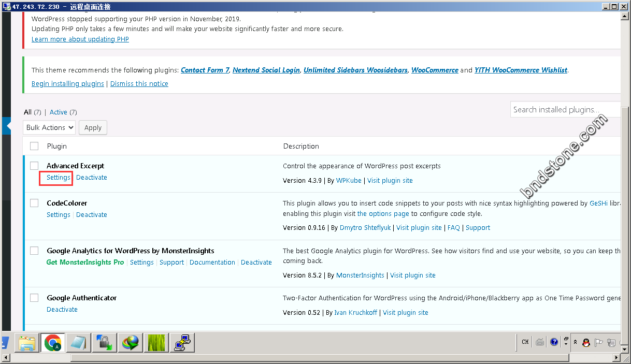Open YITH WooCommerce Wishlist link
The image size is (631, 364).
[521, 70]
